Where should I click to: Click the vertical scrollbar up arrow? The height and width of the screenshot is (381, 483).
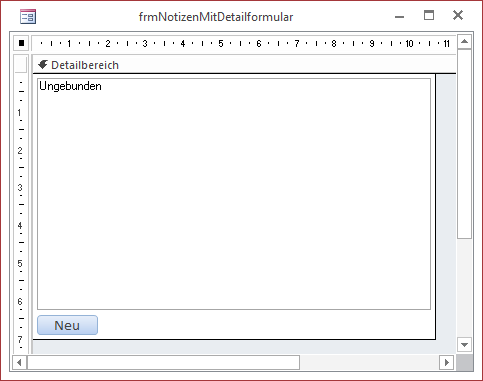pyautogui.click(x=464, y=42)
